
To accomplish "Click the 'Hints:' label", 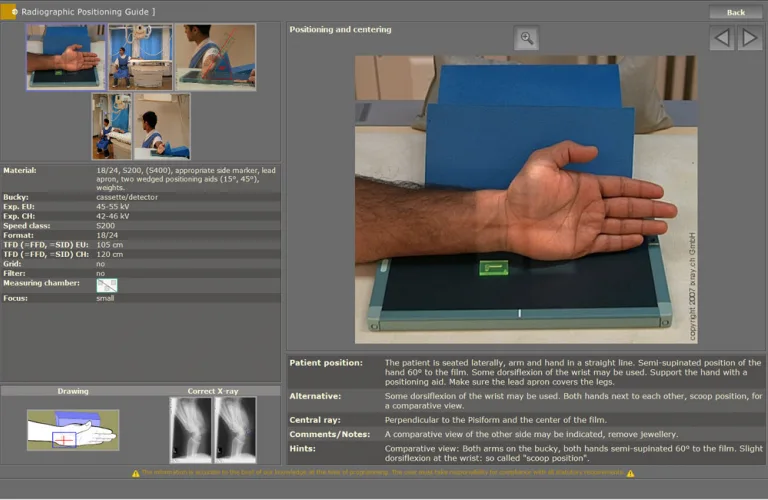I will pyautogui.click(x=302, y=449).
